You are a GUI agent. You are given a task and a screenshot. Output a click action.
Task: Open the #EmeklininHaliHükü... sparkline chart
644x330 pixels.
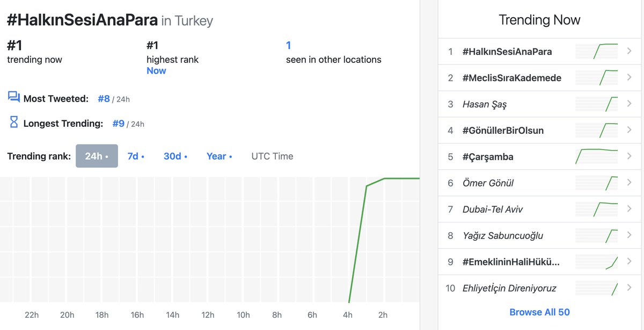click(x=597, y=262)
